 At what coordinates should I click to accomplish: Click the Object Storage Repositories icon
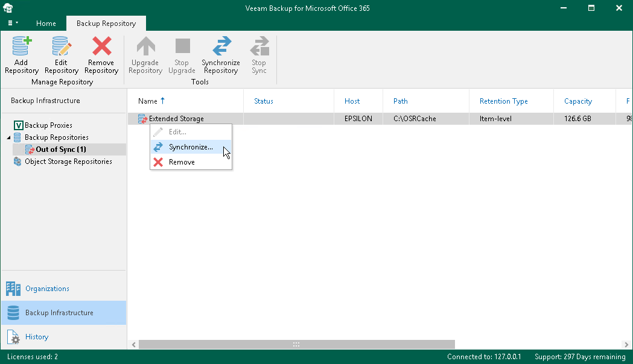pos(17,162)
